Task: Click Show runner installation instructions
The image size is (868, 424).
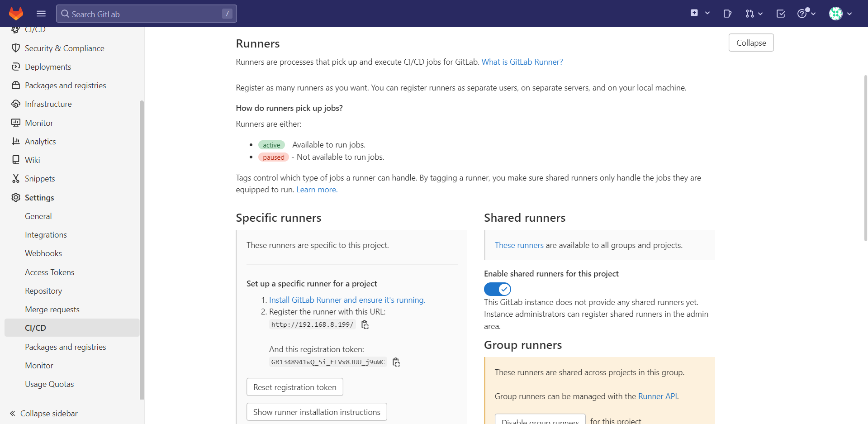Action: (x=317, y=412)
